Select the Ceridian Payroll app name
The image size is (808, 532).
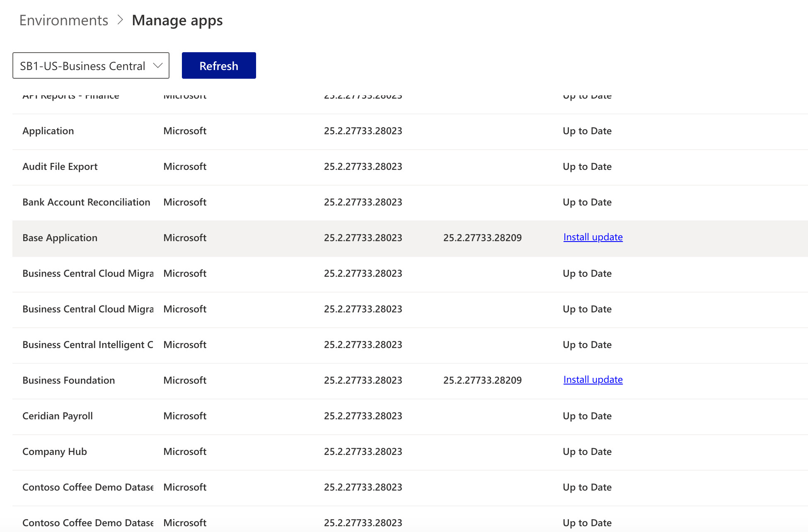coord(58,416)
